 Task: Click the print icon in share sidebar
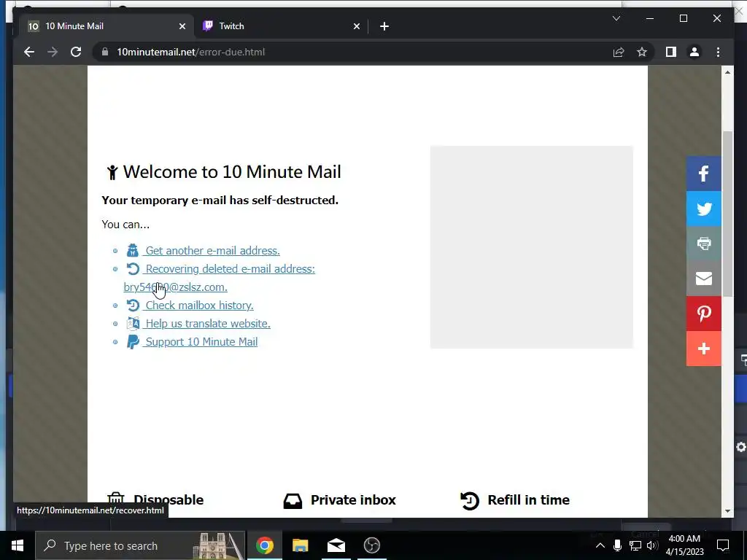pyautogui.click(x=704, y=244)
